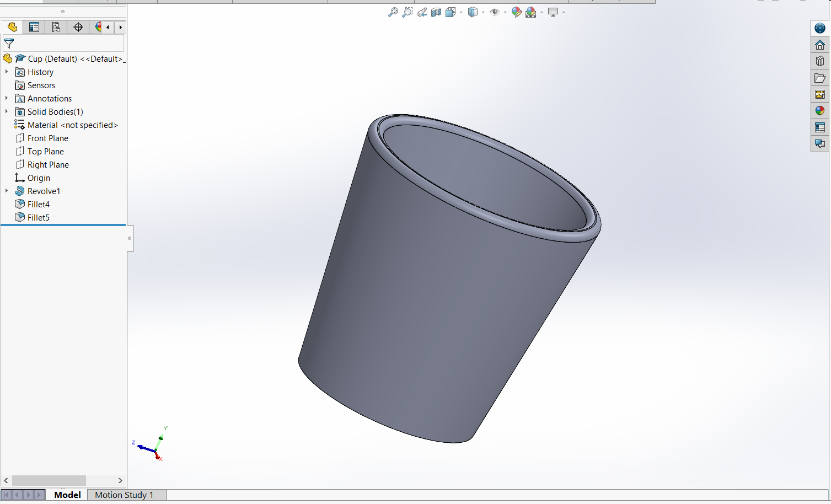Toggle the Section View tool
The image size is (831, 504).
point(436,12)
